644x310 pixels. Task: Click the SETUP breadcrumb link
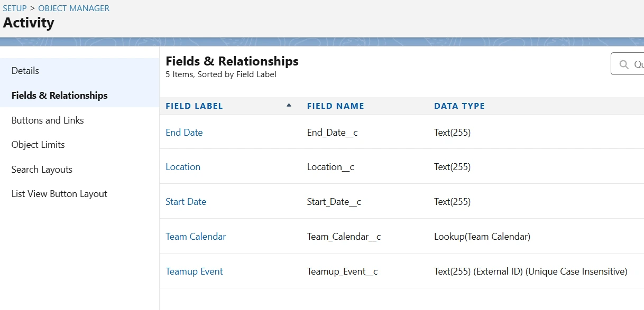[15, 8]
